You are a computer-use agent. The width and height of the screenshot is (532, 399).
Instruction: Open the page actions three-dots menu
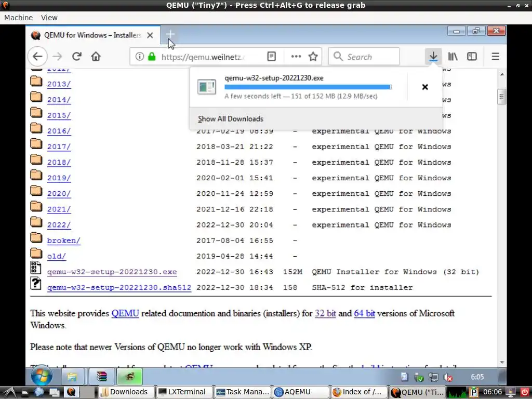(x=296, y=56)
